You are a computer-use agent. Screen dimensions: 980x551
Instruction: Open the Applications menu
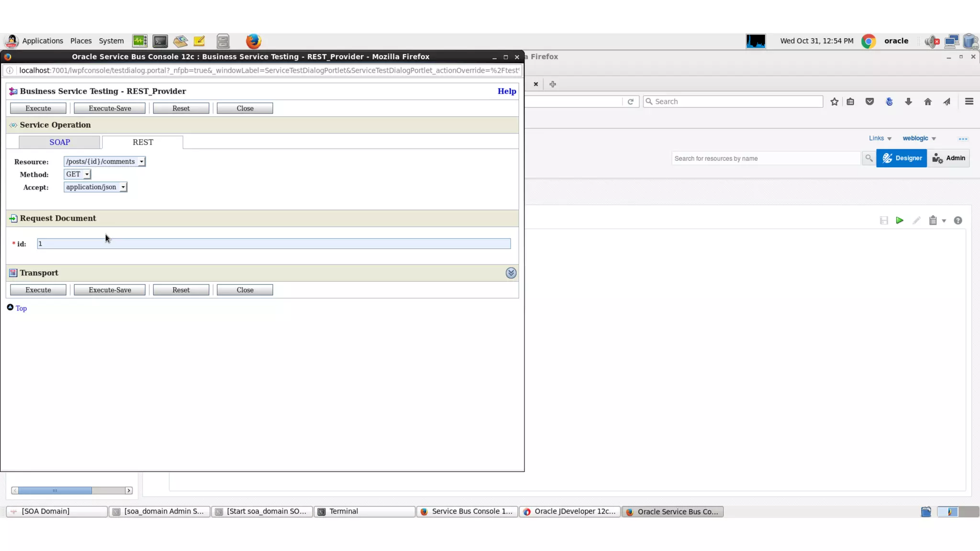coord(42,41)
